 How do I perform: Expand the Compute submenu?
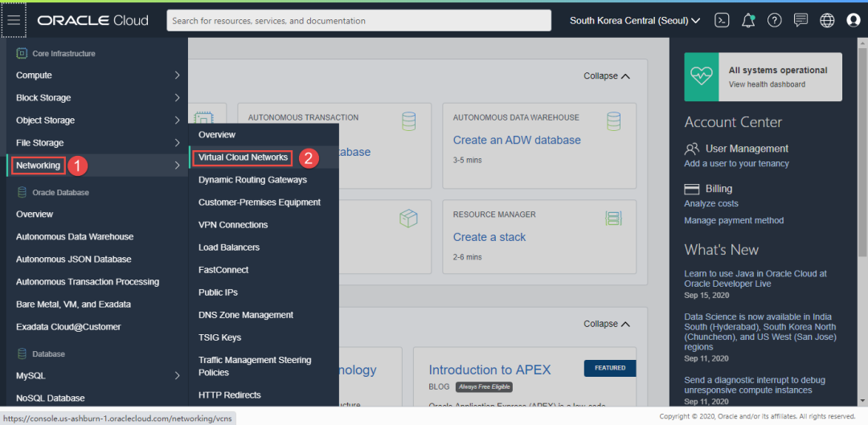click(x=96, y=76)
